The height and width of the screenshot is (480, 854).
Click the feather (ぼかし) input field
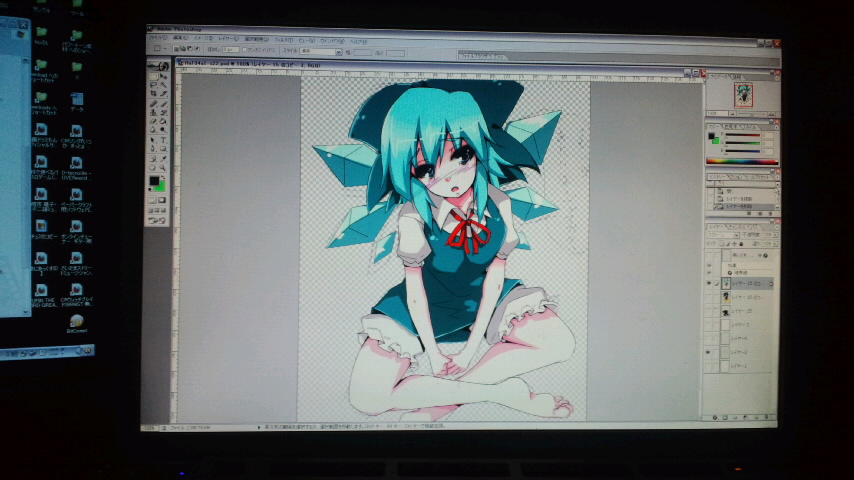pyautogui.click(x=231, y=50)
